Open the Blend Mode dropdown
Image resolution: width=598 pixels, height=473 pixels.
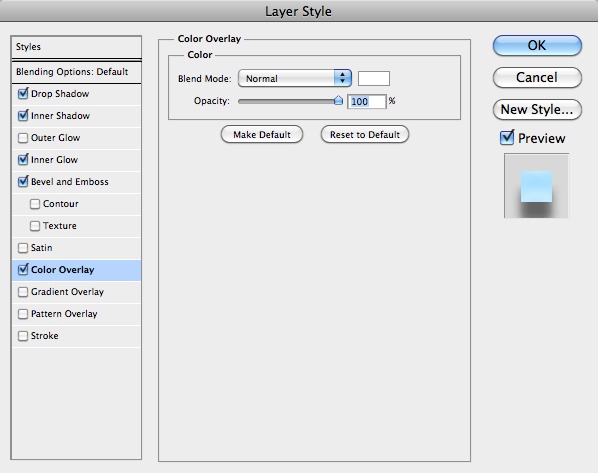[294, 78]
